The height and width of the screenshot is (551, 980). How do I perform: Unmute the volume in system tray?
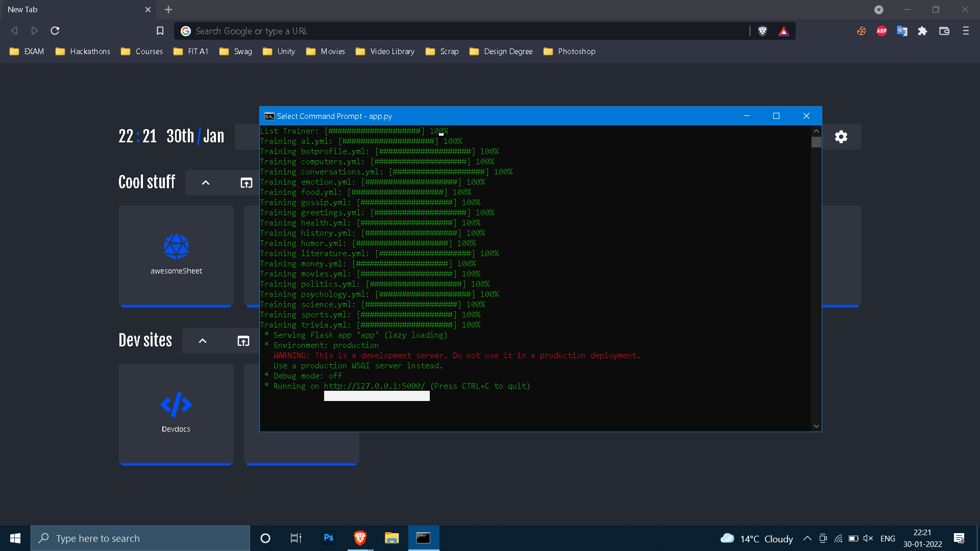tap(868, 538)
